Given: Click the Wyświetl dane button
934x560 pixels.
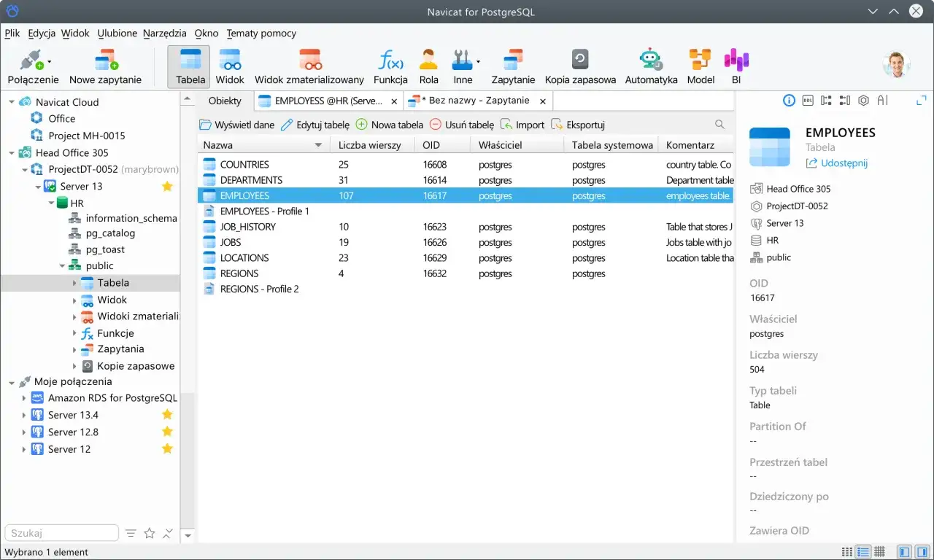Looking at the screenshot, I should pyautogui.click(x=236, y=125).
